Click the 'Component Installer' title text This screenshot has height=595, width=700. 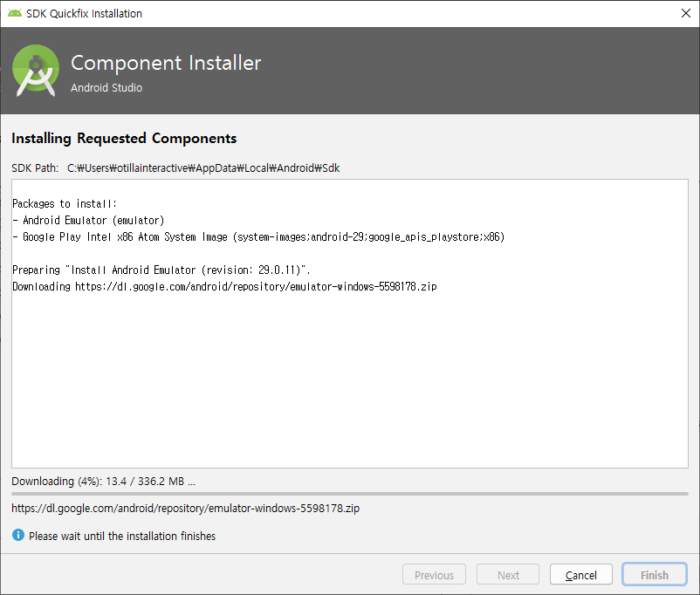point(166,63)
